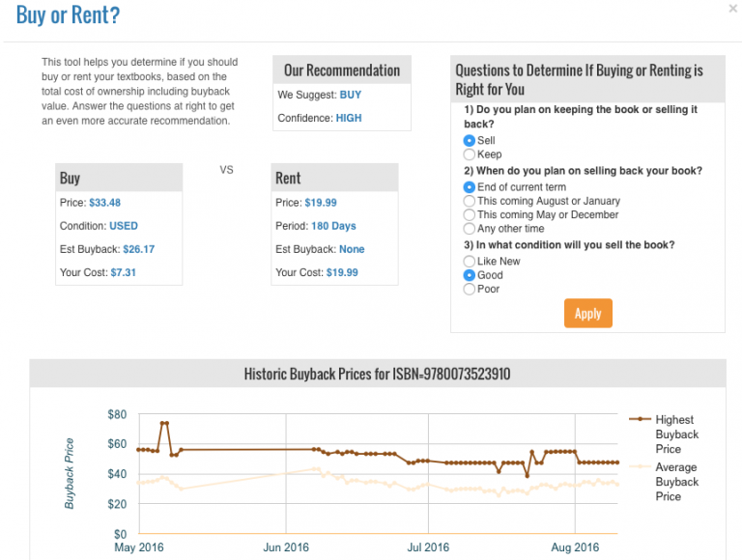
Task: Click the Est Buyback $26.17 value
Action: coord(135,249)
